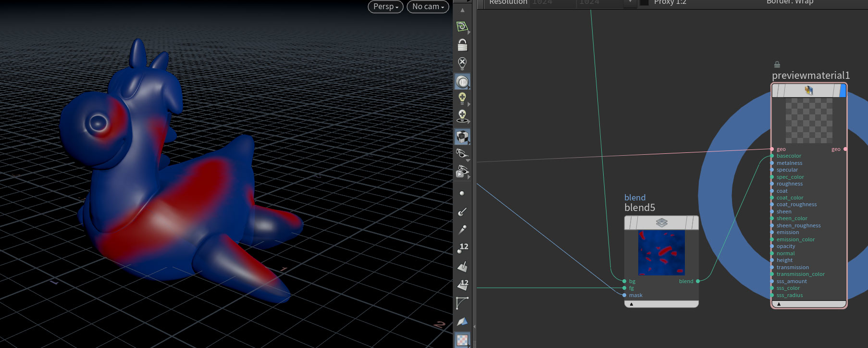Select the no-lighting crossed-out bulb icon

click(x=462, y=63)
